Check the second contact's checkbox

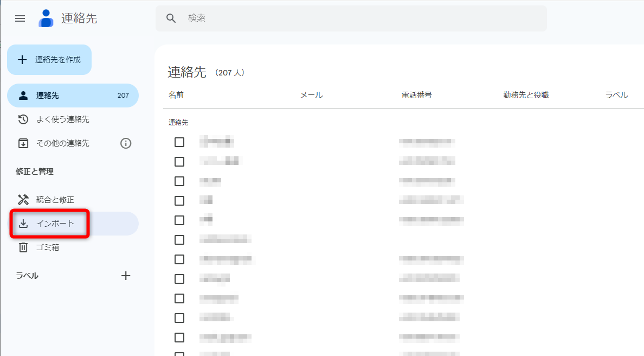pyautogui.click(x=179, y=161)
